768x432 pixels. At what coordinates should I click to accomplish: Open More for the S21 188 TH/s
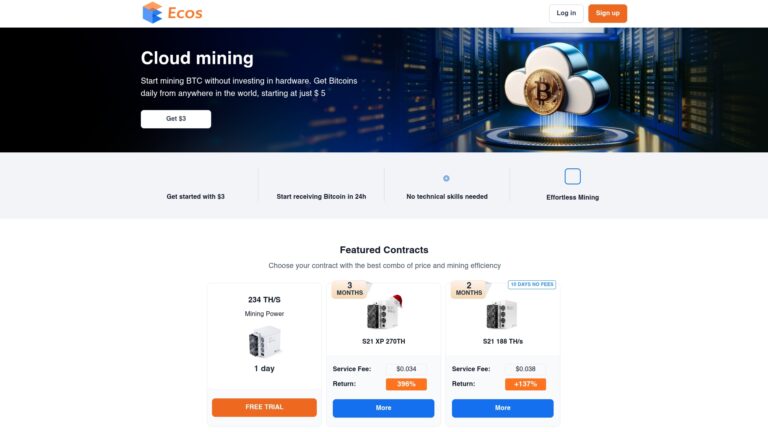503,408
